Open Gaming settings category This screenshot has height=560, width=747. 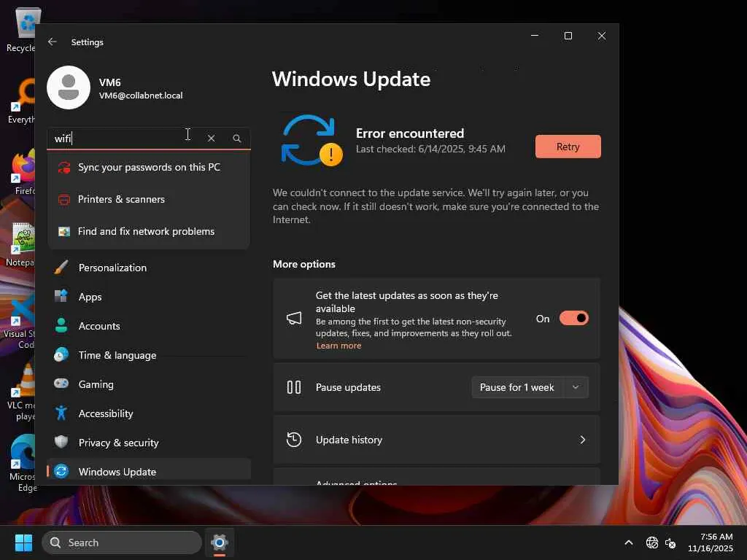coord(149,384)
